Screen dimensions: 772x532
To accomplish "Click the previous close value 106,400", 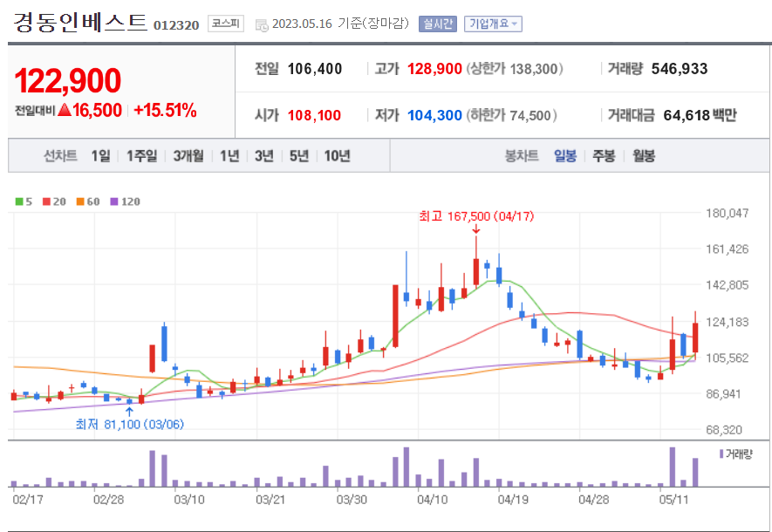I will [315, 68].
